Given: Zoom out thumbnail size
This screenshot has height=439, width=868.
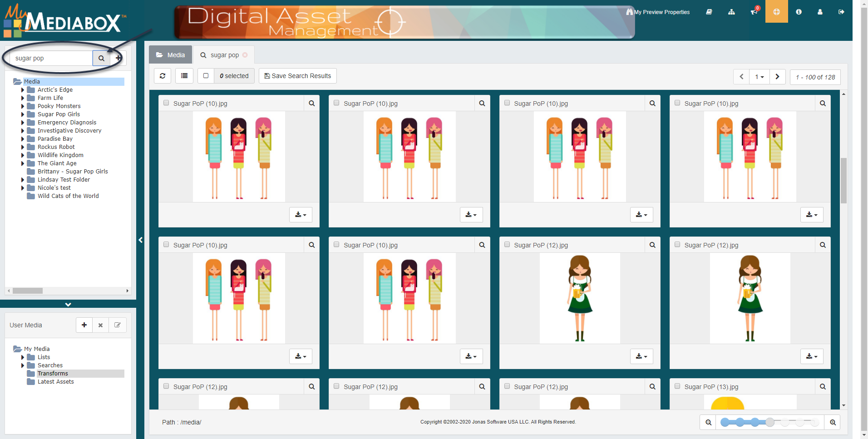Looking at the screenshot, I should point(708,422).
